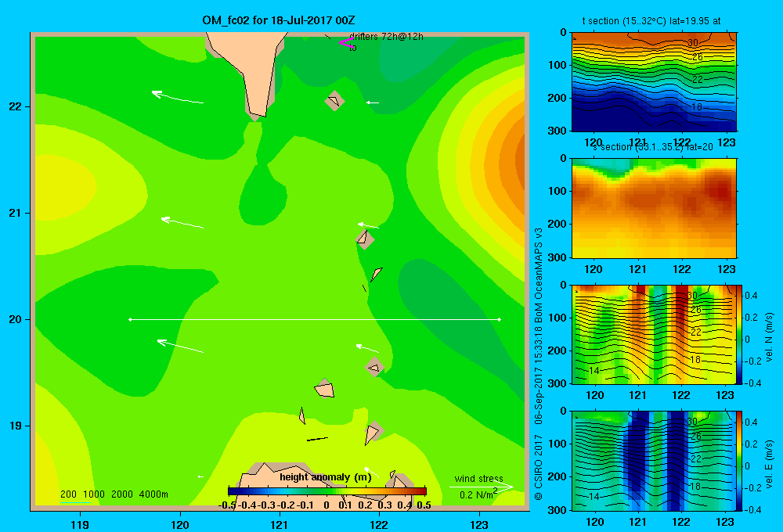Open the eastward velocity section plot
Screen dimensions: 783x532
pyautogui.click(x=654, y=460)
